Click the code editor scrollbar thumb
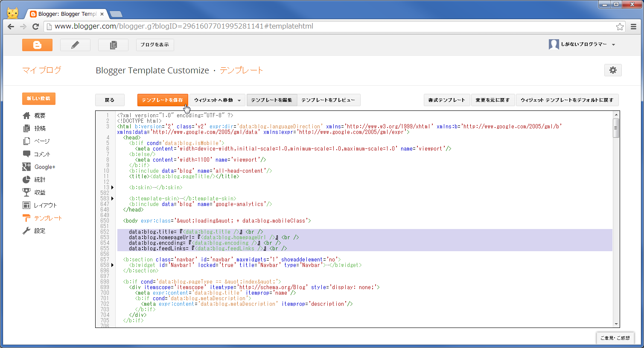The image size is (644, 348). [616, 128]
